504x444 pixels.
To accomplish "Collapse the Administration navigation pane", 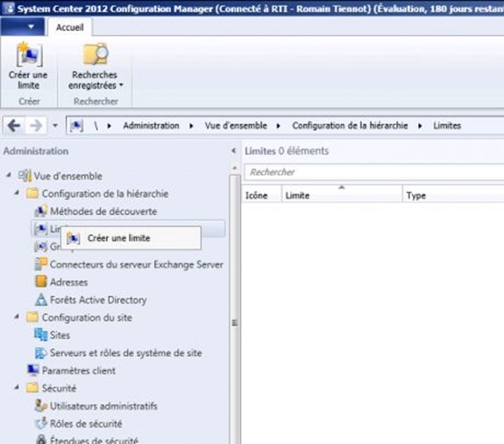I will 234,151.
